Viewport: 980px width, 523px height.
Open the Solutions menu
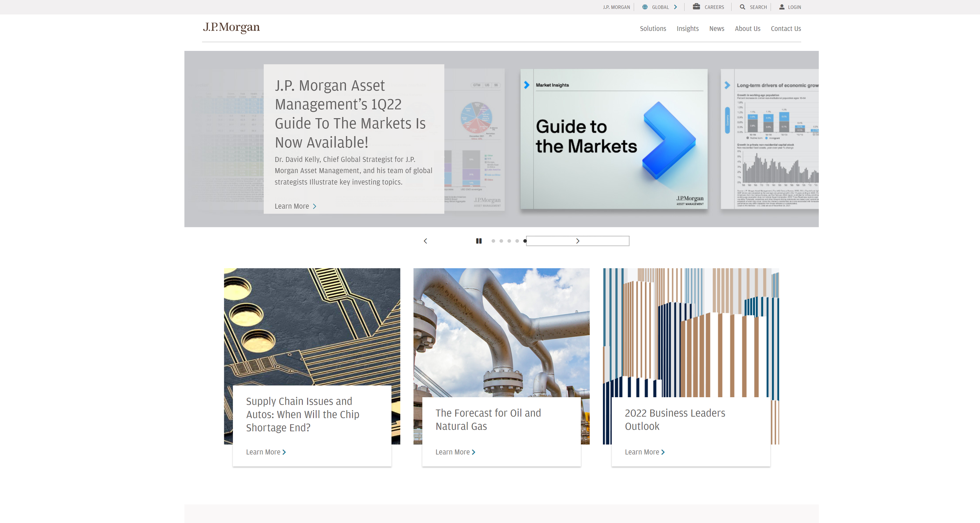coord(653,29)
